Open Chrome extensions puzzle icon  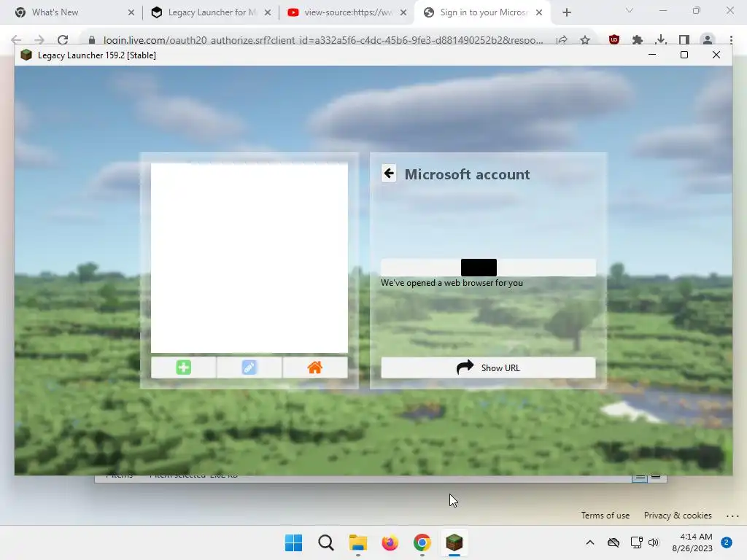coord(638,39)
